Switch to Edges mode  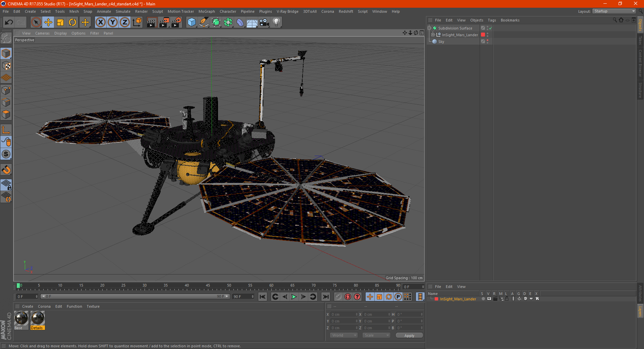pos(6,102)
